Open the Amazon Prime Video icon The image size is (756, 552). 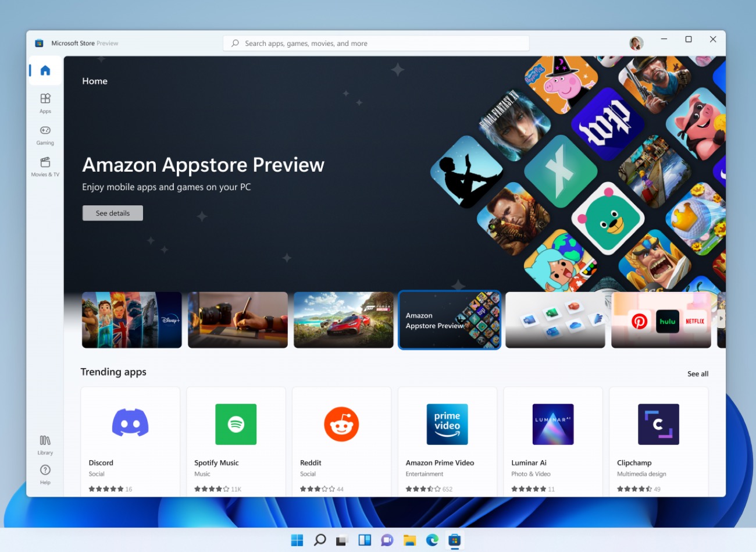click(447, 424)
